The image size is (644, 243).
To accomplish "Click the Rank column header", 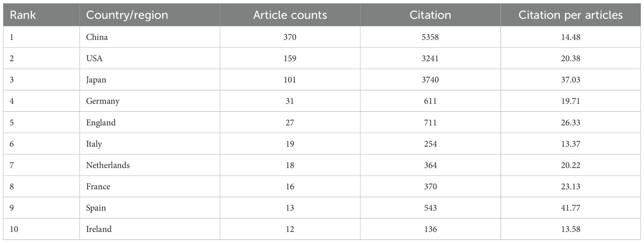I will 22,15.
